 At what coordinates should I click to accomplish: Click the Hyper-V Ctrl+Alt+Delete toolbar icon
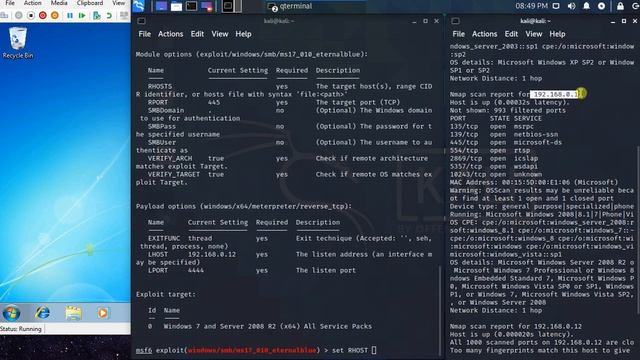pos(4,16)
